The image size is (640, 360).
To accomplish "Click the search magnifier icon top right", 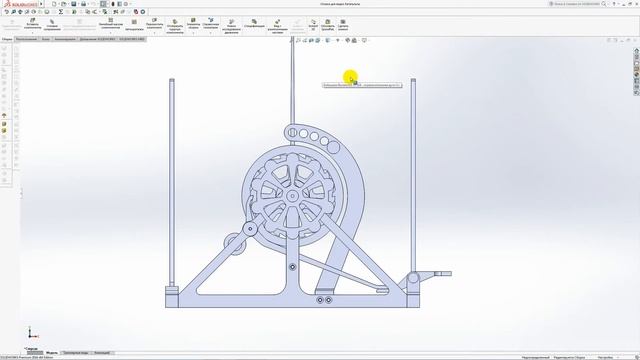I will pos(604,4).
